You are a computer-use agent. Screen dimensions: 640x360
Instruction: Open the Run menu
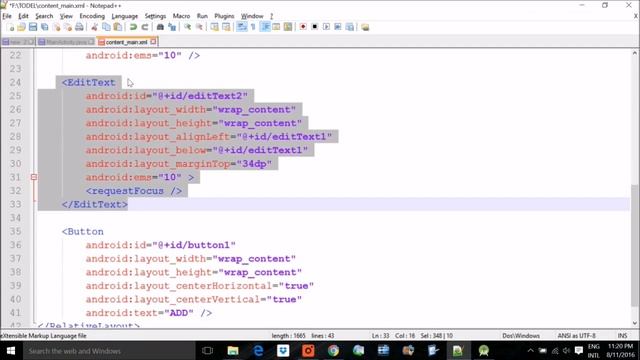point(202,16)
